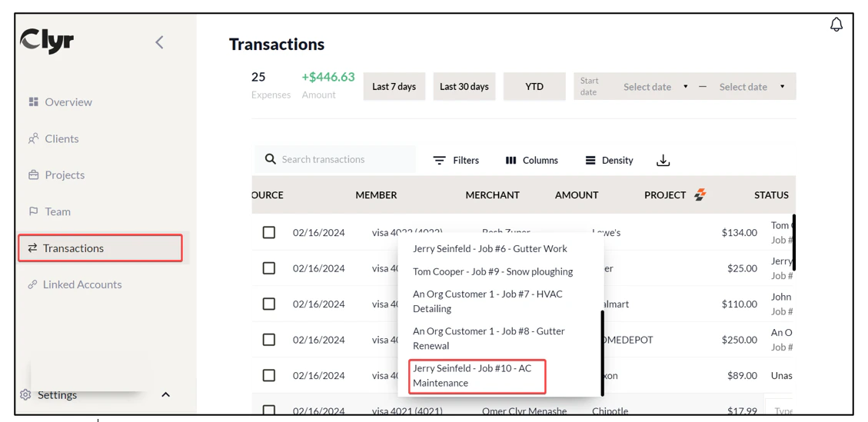868x422 pixels.
Task: Choose Jerry Seinfeld Job #6 Gutter Work
Action: [490, 248]
